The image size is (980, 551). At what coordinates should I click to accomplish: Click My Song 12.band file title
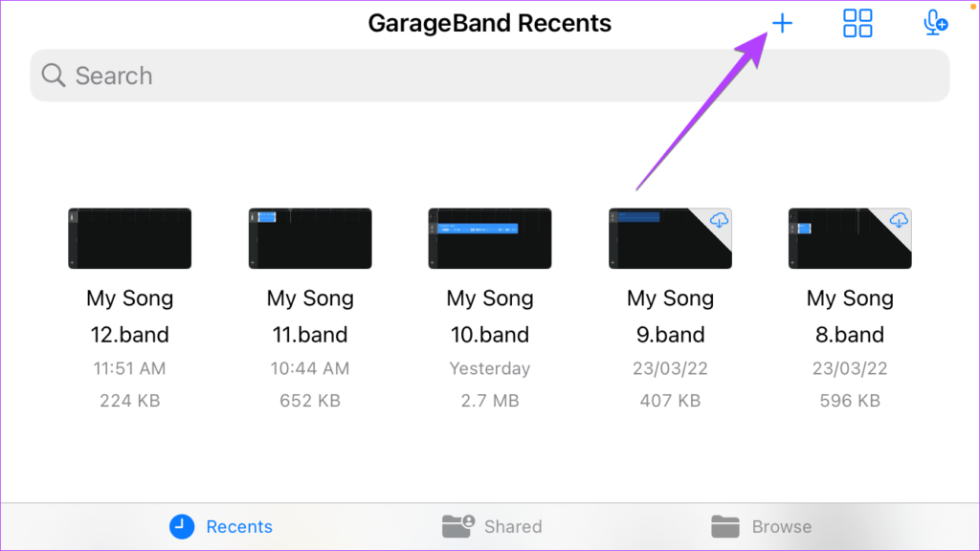[x=130, y=316]
